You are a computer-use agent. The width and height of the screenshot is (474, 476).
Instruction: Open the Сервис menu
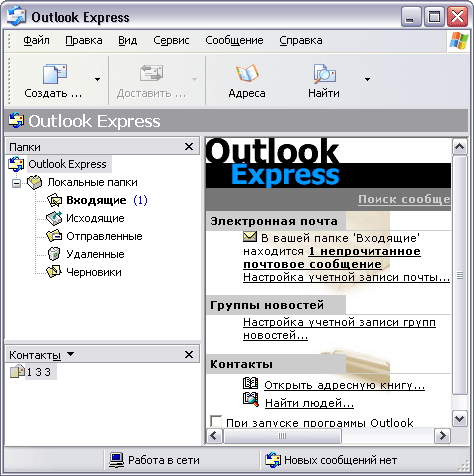click(x=171, y=40)
